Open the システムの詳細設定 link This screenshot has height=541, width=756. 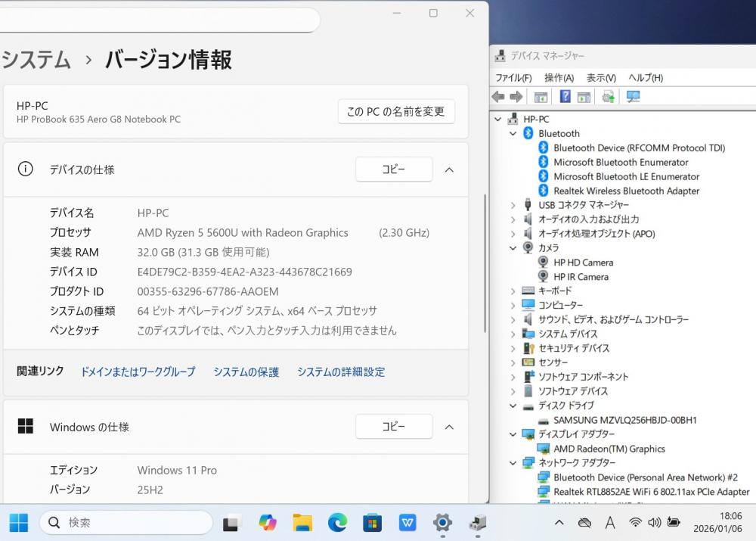341,372
